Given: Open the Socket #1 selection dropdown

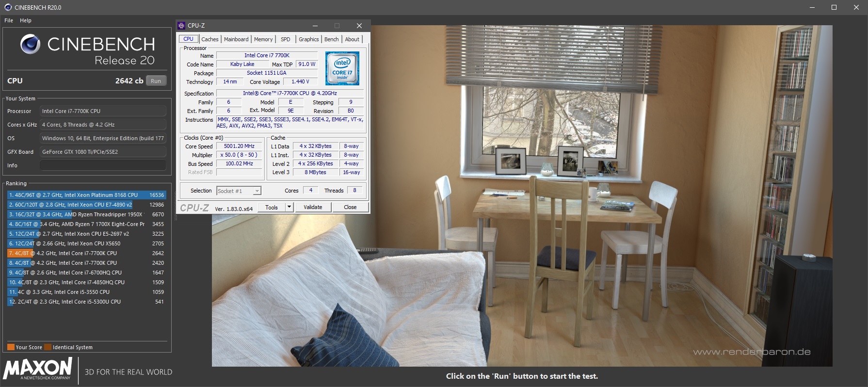Looking at the screenshot, I should click(239, 191).
